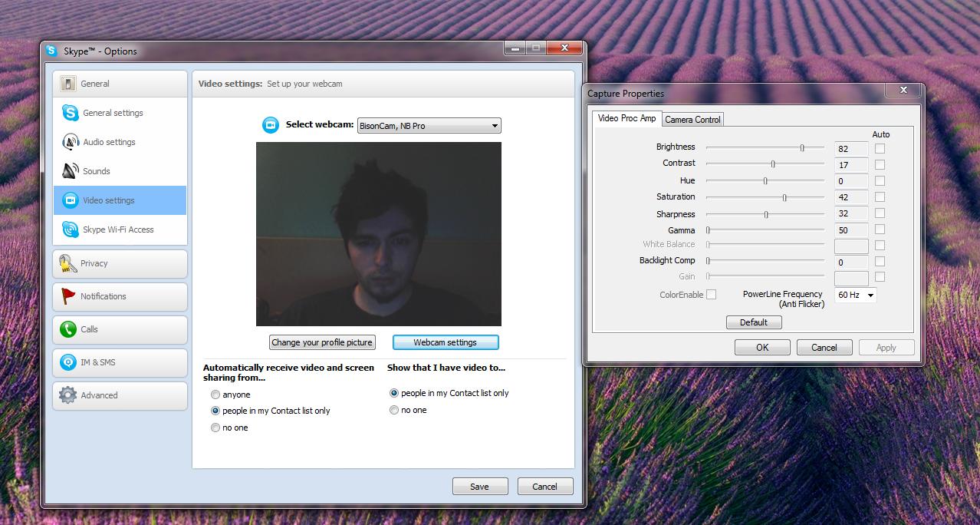The width and height of the screenshot is (980, 525).
Task: Click the Brightness value field showing 82
Action: (x=851, y=149)
